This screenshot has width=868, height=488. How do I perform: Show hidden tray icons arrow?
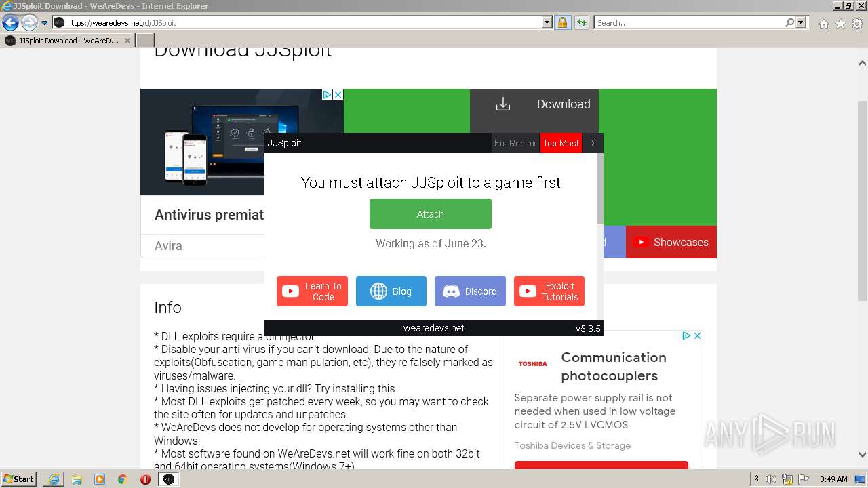[756, 479]
